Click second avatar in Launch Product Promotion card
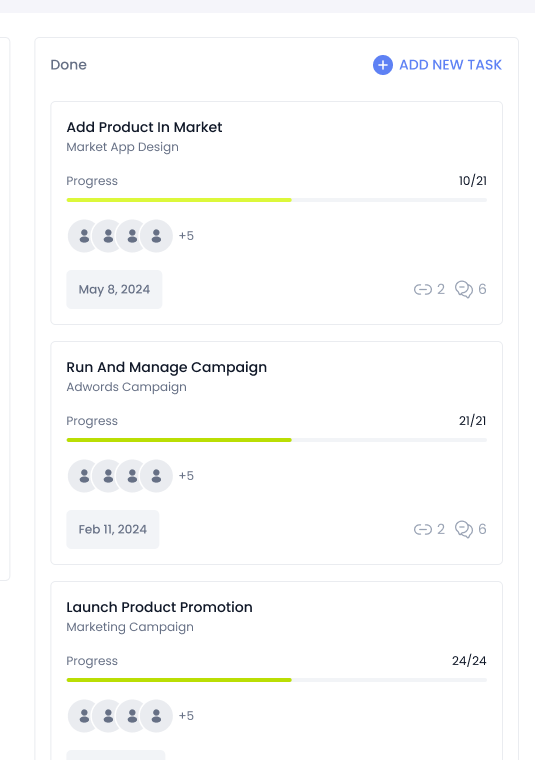The image size is (535, 760). click(x=108, y=716)
